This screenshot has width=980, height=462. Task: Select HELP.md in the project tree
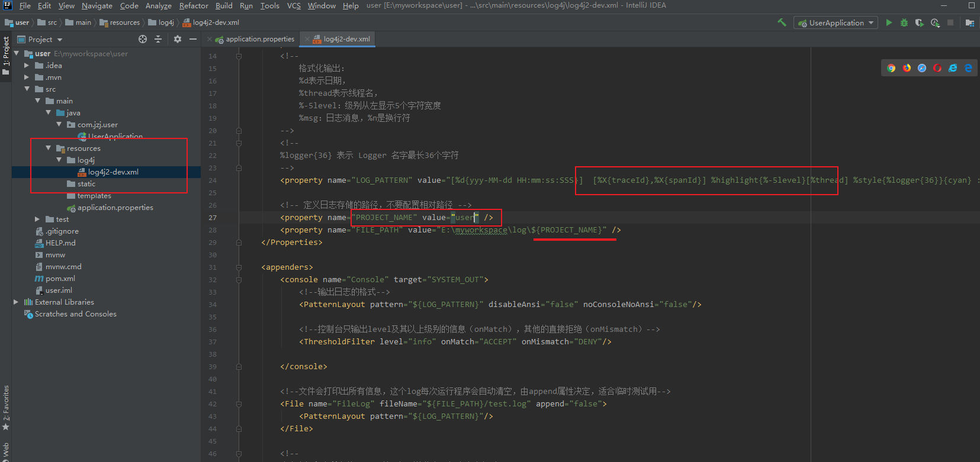pos(60,243)
